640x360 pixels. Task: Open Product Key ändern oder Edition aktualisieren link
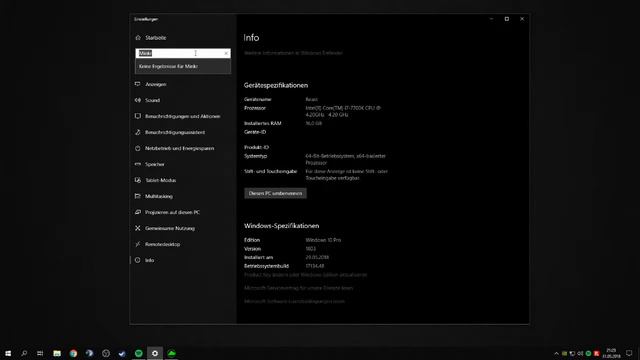pyautogui.click(x=305, y=275)
